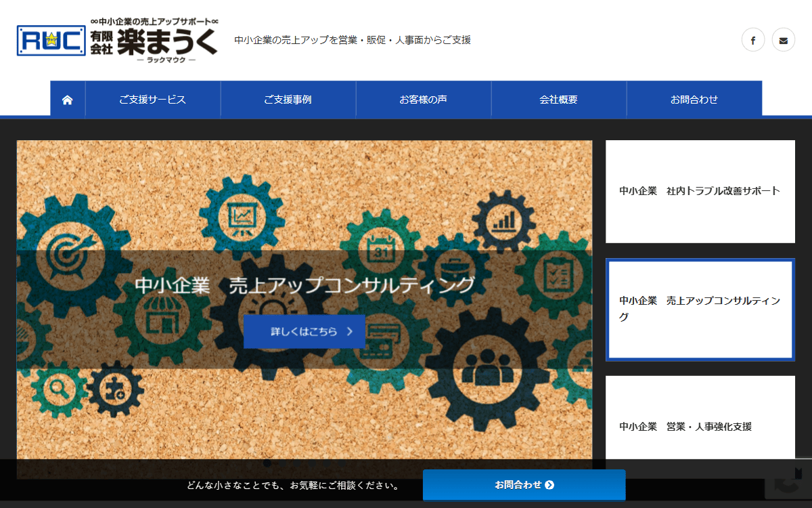The width and height of the screenshot is (812, 508).
Task: Open the ご支援サービス menu item
Action: [153, 100]
